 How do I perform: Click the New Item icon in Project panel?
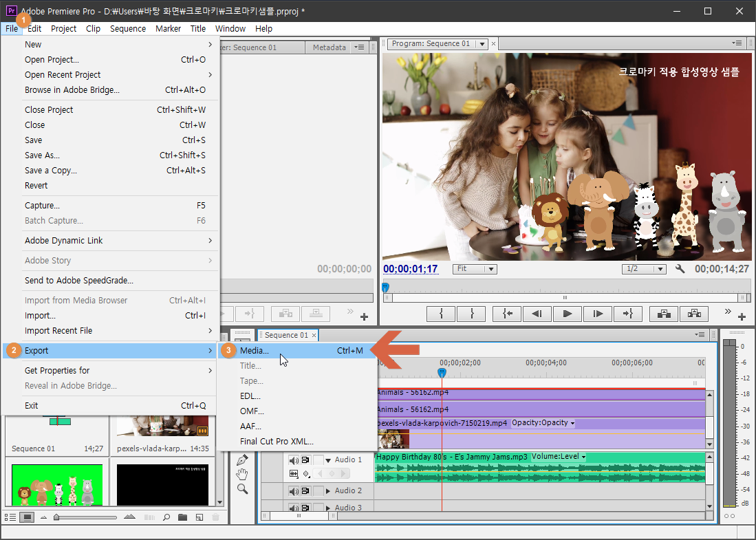[199, 517]
